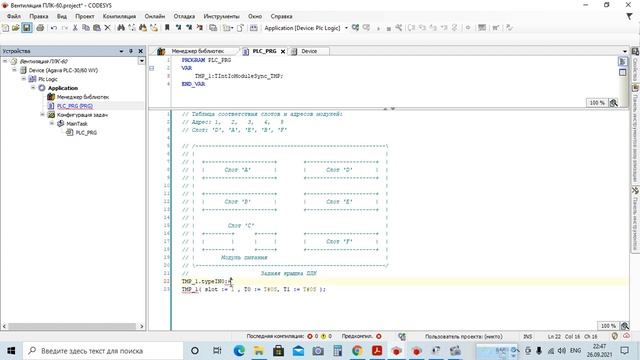Select PLC_PRG under MainTask
640x360 pixels.
point(86,133)
